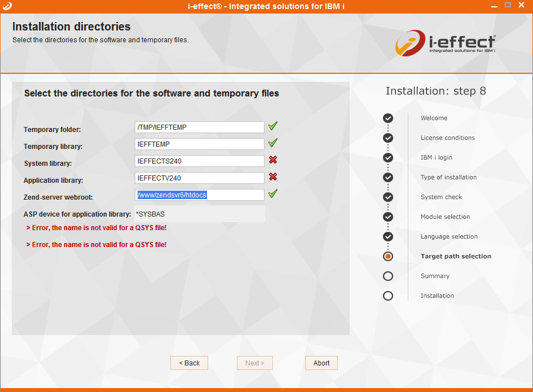Edit the Temporary folder path field
533x392 pixels.
(200, 127)
